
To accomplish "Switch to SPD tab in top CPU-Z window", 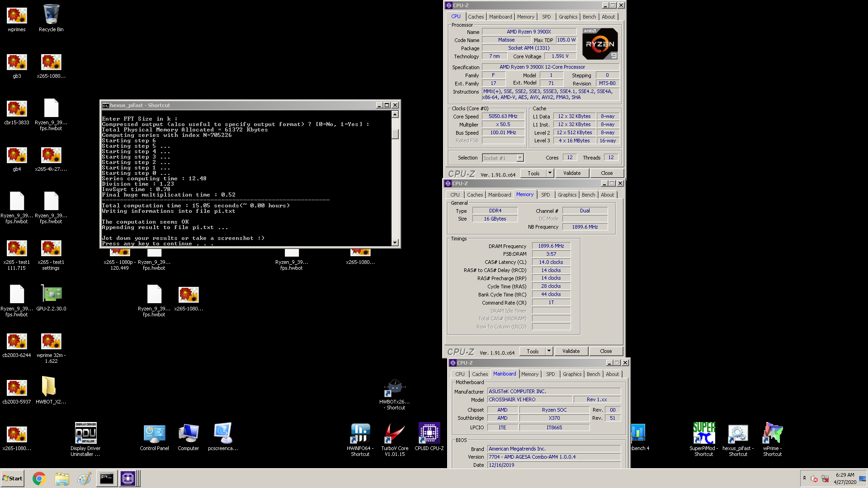I will [x=547, y=17].
